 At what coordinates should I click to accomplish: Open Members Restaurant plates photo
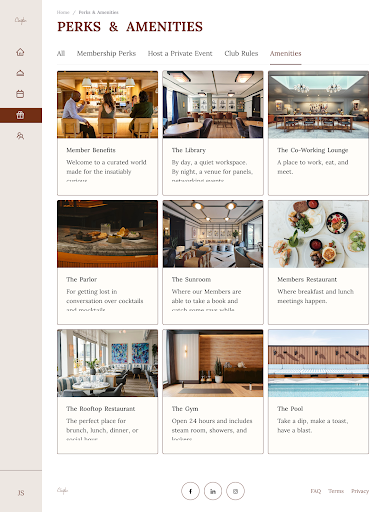[x=318, y=234]
